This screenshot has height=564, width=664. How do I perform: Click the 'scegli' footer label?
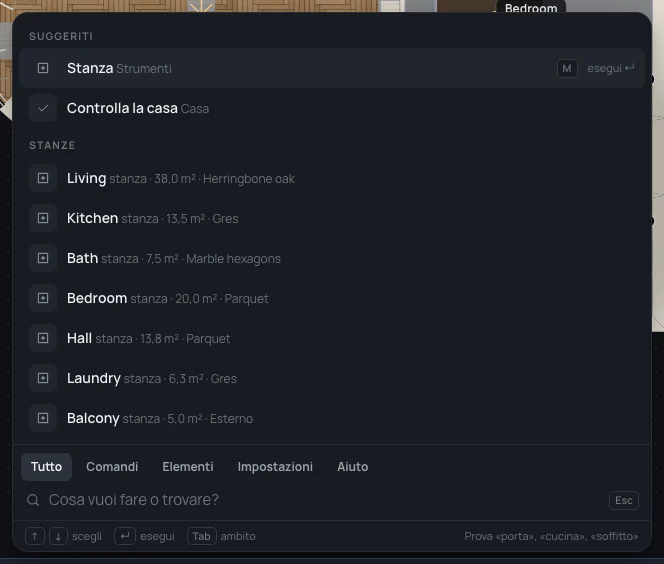tap(87, 536)
